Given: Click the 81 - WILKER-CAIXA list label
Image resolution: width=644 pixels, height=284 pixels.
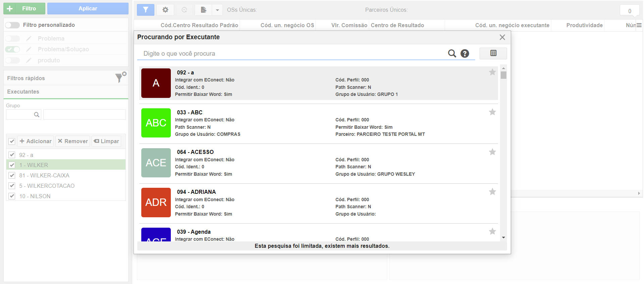Looking at the screenshot, I should [44, 175].
